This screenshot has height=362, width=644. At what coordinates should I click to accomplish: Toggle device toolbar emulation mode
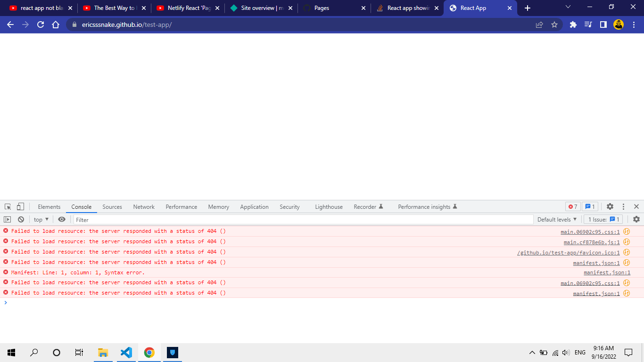(x=19, y=206)
